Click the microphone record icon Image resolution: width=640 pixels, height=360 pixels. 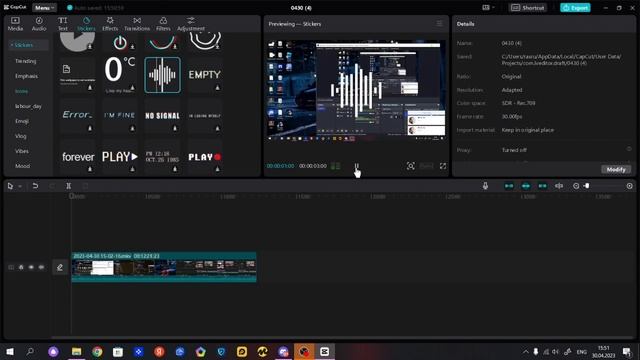point(485,186)
